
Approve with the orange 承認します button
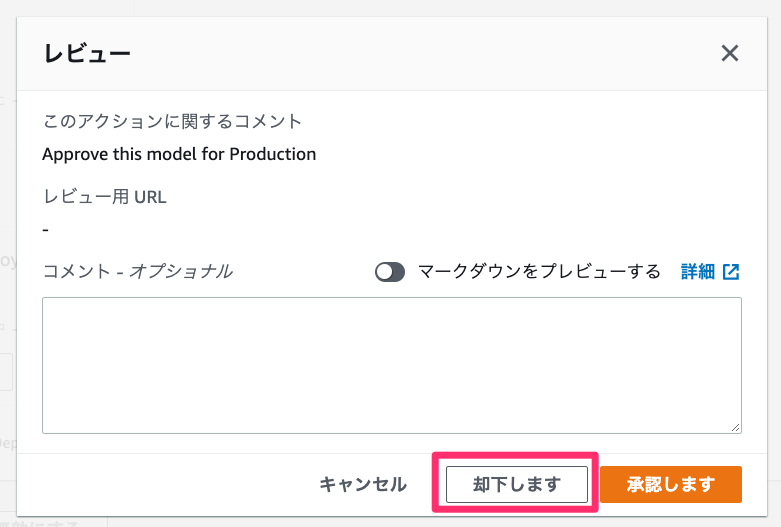671,484
